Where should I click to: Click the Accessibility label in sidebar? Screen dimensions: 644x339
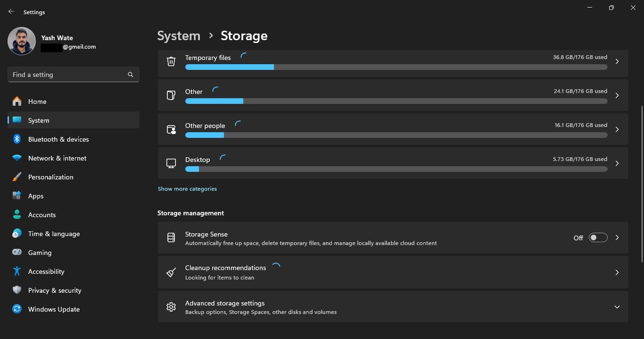click(46, 271)
